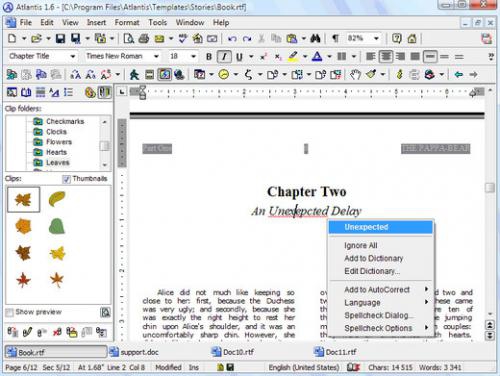Toggle Bold formatting
This screenshot has height=376, width=500.
[x=209, y=57]
